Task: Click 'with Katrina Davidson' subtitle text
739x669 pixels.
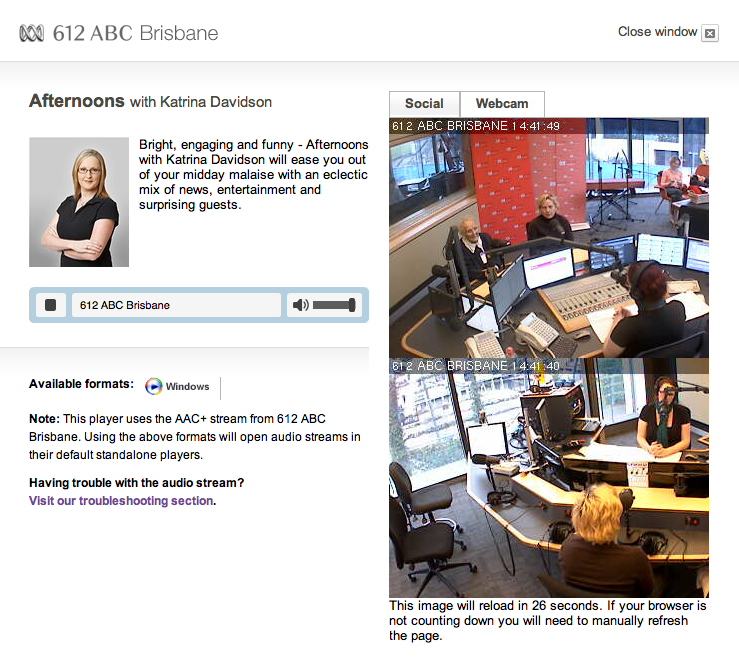Action: (x=201, y=102)
